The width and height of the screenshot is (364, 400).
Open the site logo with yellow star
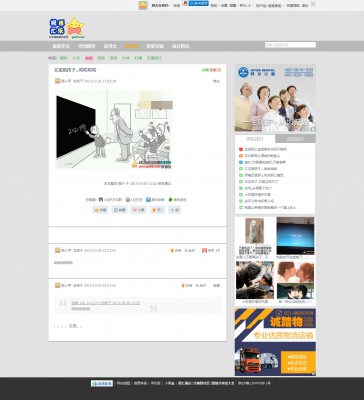[x=67, y=28]
